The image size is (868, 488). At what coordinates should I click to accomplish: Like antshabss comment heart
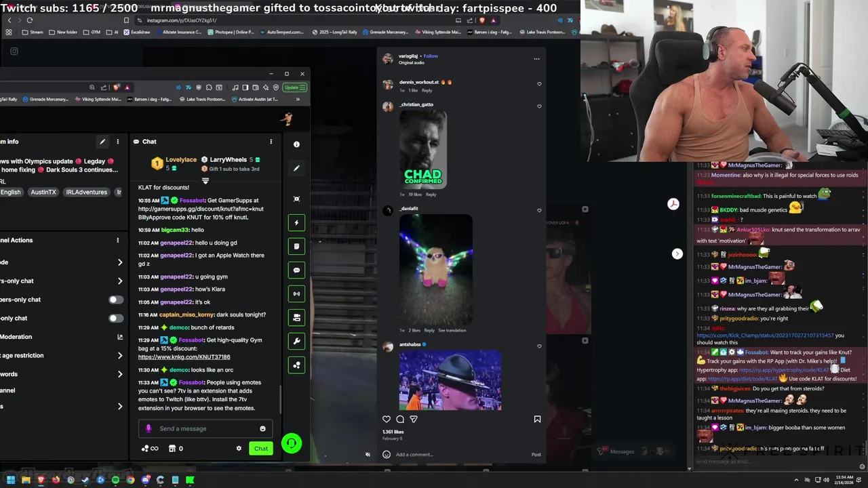[x=539, y=346]
